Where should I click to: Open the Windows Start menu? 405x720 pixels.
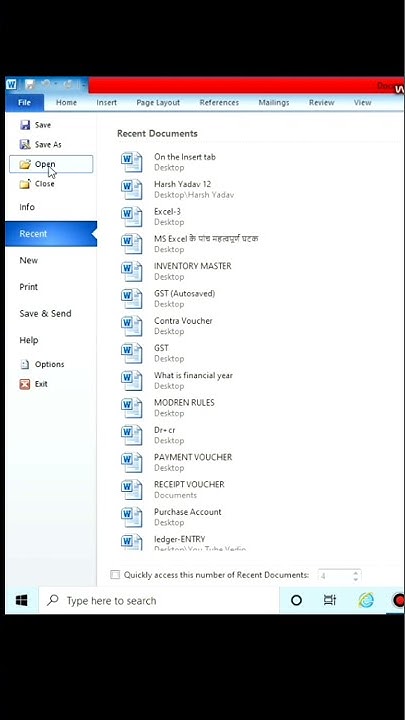coord(22,600)
